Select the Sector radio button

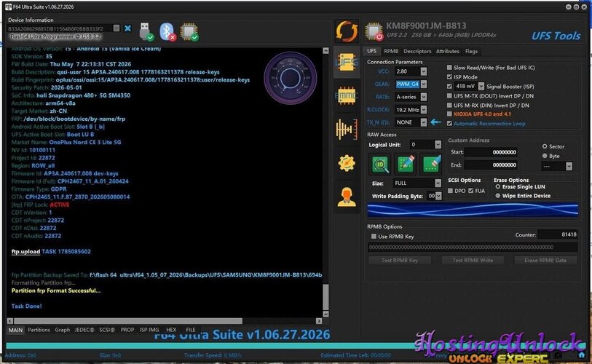pos(545,146)
